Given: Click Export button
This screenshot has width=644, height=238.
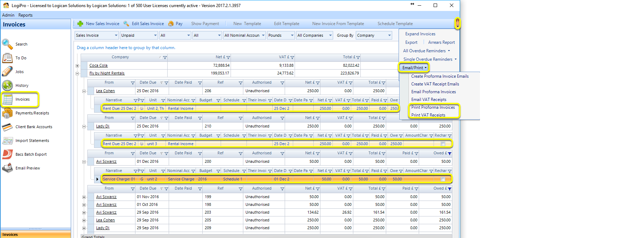Looking at the screenshot, I should coord(411,42).
